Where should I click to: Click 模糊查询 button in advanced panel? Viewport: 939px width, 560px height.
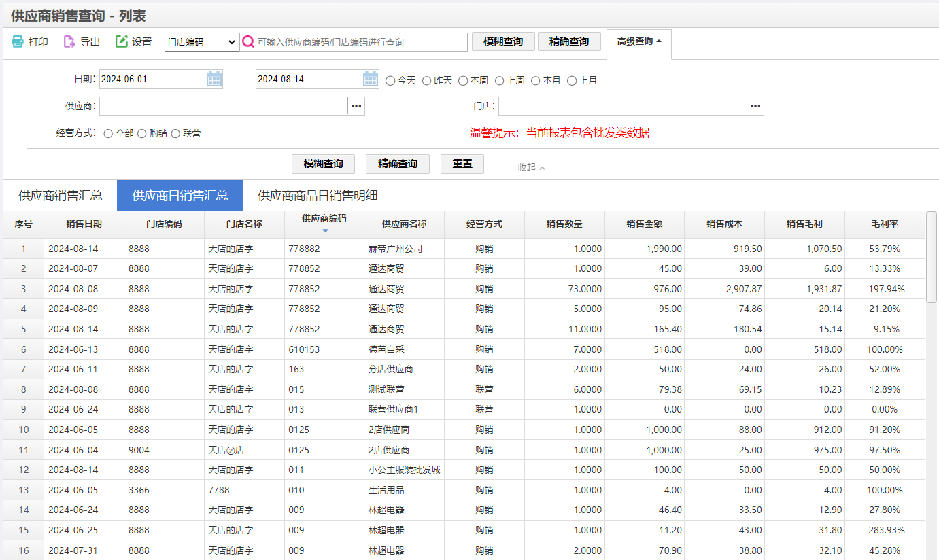point(324,164)
